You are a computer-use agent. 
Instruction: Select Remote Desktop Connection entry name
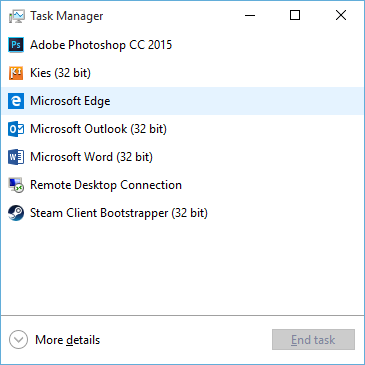point(106,185)
